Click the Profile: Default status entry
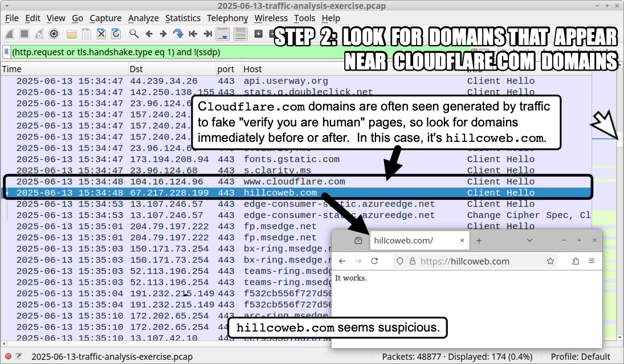This screenshot has height=364, width=624. pos(580,357)
